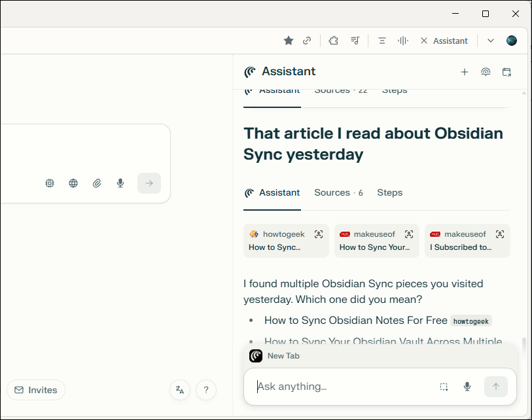Open the Steps tab
Viewport: 532px width, 420px height.
389,192
